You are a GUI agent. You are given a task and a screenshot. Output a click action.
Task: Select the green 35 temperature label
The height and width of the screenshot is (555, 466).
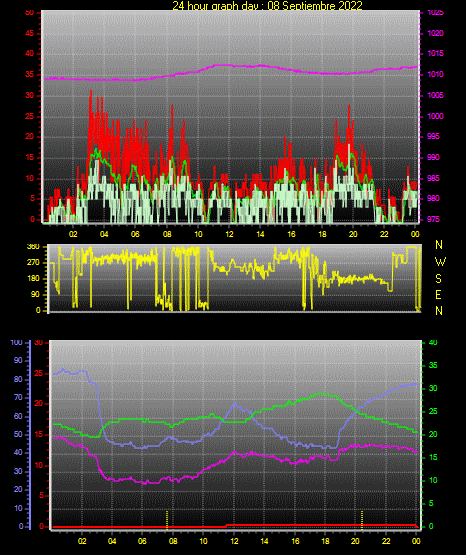[x=433, y=365]
